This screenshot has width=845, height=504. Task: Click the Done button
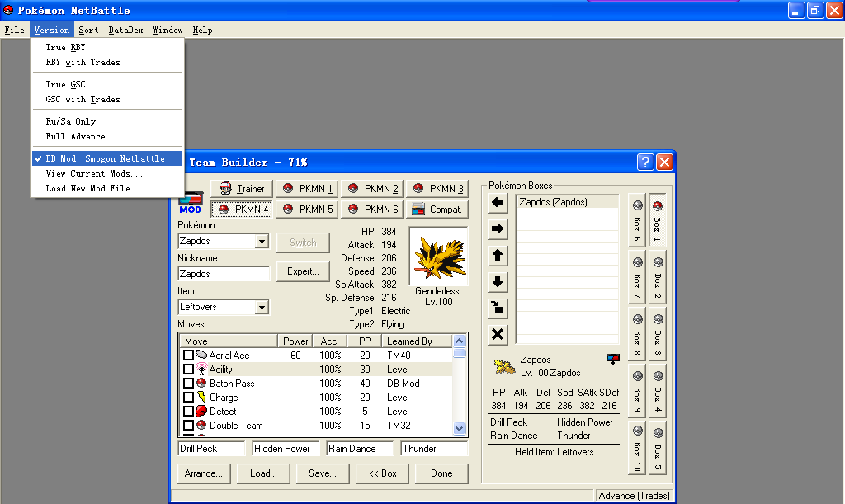pos(441,473)
